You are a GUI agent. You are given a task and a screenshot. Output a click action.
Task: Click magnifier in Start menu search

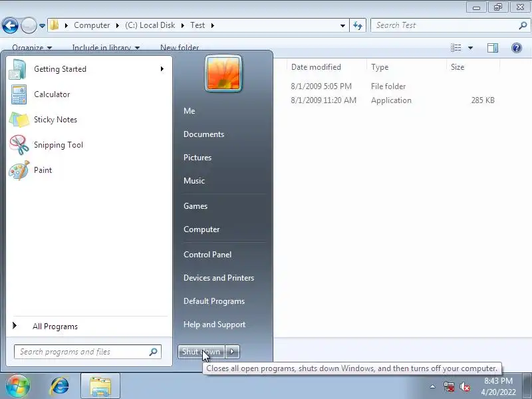[154, 352]
